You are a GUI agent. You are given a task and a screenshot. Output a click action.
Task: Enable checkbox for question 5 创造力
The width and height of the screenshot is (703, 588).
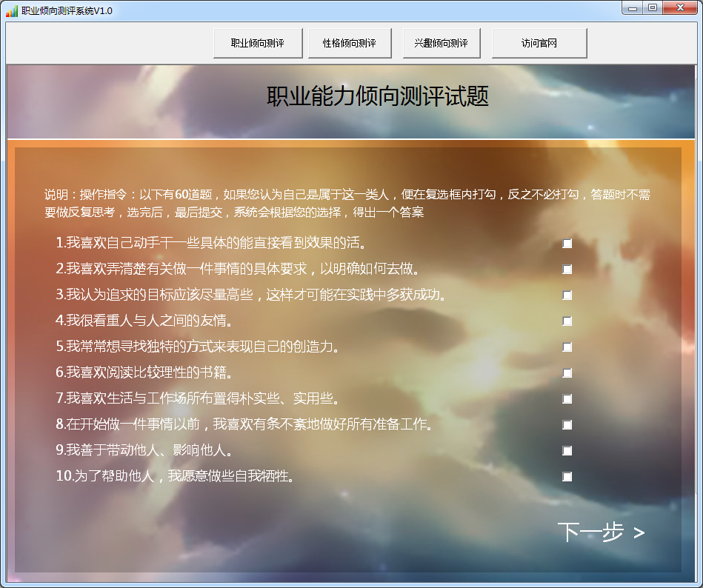pos(567,347)
